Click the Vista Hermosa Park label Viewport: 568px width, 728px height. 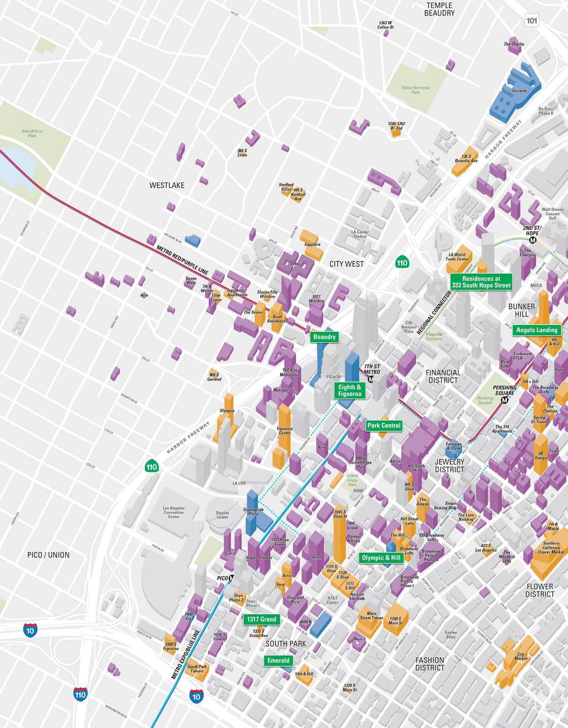click(x=416, y=90)
